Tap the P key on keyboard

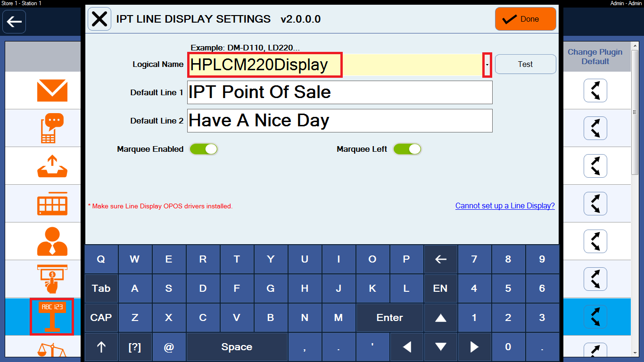click(x=406, y=259)
